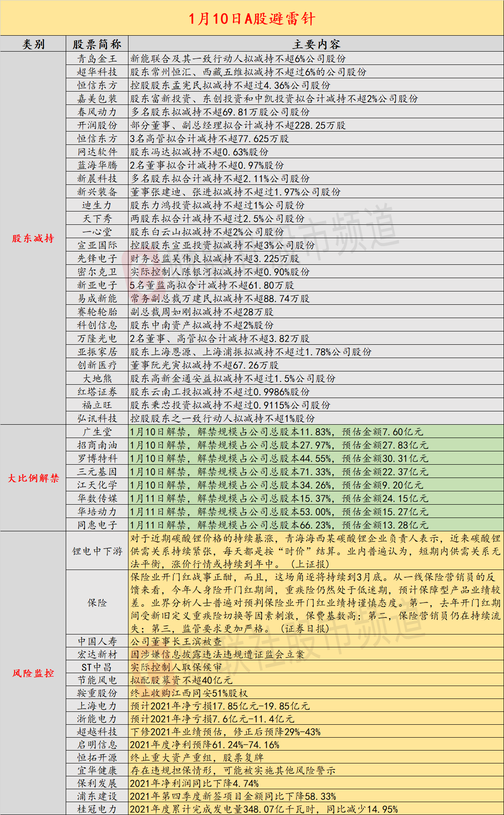
Task: Select stock name 广生堂
Action: tap(97, 432)
